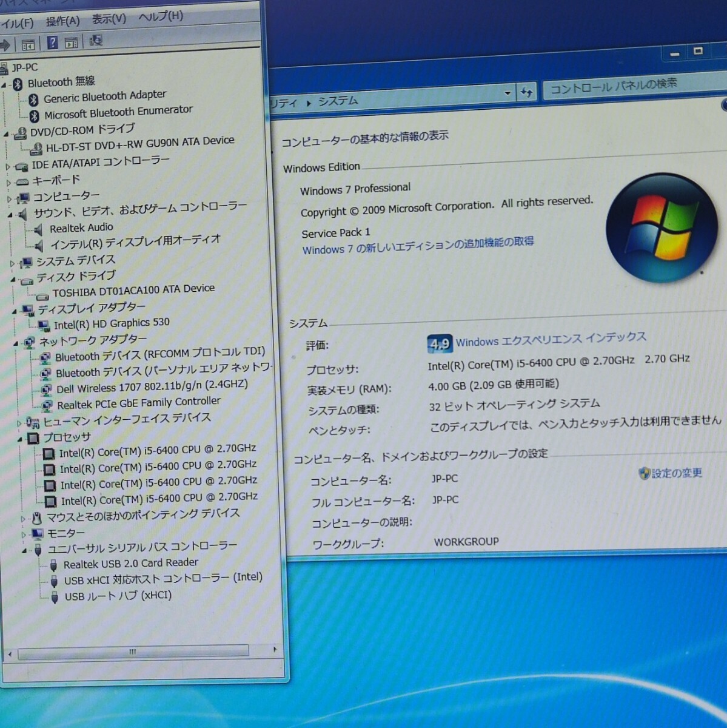Click the Realtek USB 2.0 Card Reader icon

point(53,565)
